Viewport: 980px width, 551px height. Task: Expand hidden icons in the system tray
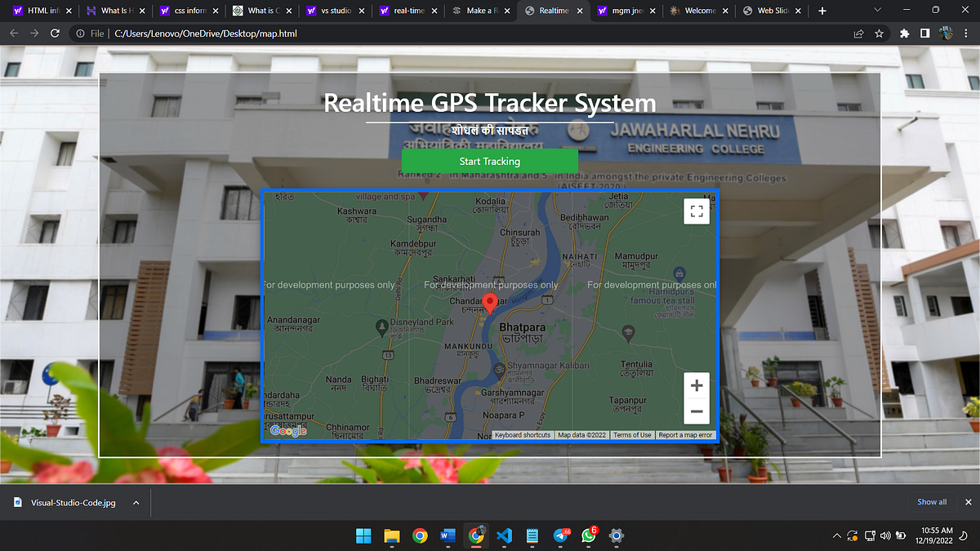click(837, 536)
